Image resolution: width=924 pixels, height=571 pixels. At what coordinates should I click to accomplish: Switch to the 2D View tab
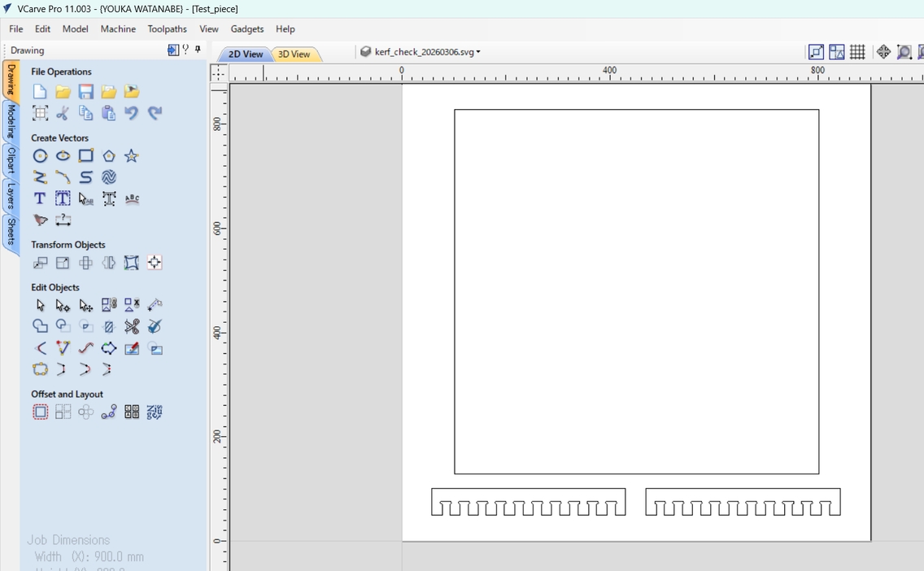click(x=245, y=54)
